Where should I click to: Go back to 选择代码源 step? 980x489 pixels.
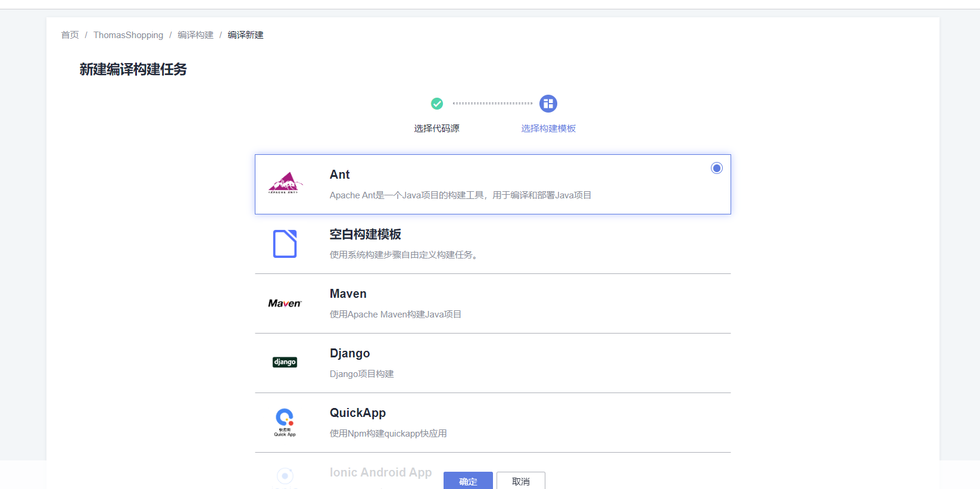(x=437, y=129)
